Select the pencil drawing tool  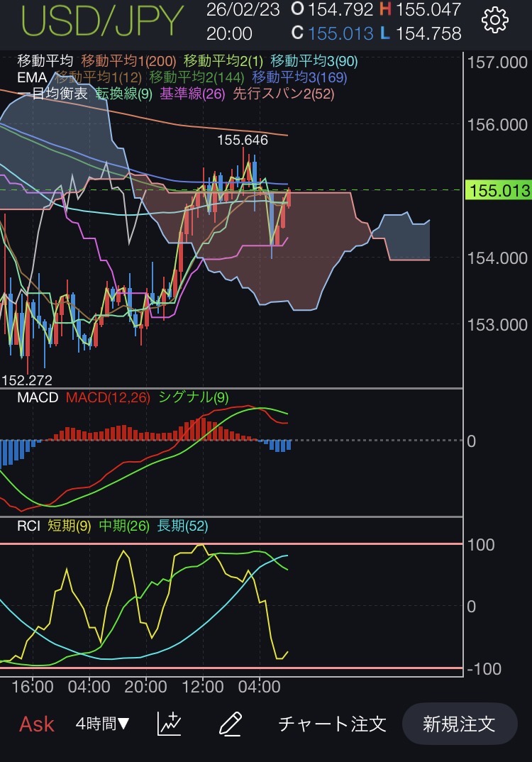pyautogui.click(x=231, y=724)
